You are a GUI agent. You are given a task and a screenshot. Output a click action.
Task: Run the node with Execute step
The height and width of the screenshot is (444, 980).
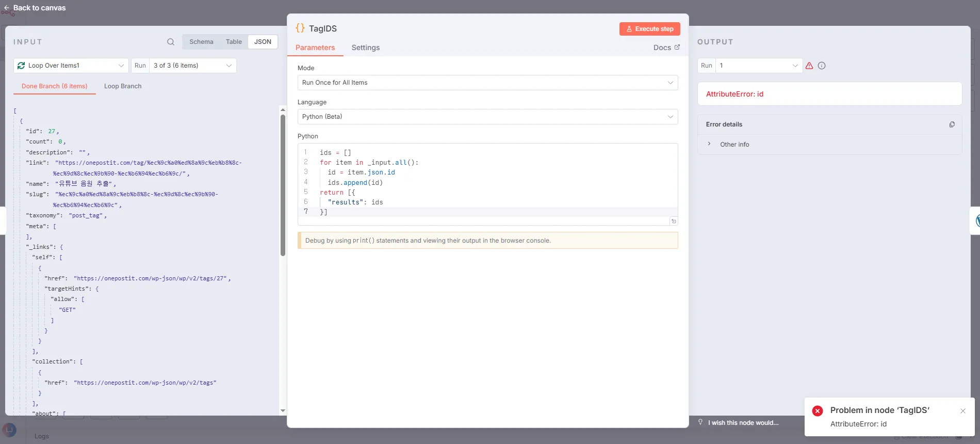pyautogui.click(x=650, y=29)
